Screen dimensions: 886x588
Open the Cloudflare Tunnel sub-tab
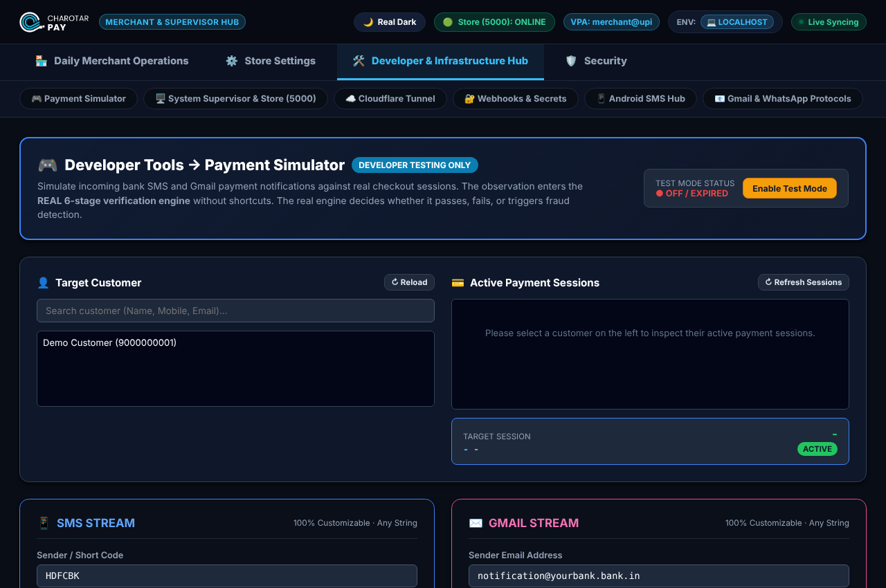pyautogui.click(x=390, y=99)
